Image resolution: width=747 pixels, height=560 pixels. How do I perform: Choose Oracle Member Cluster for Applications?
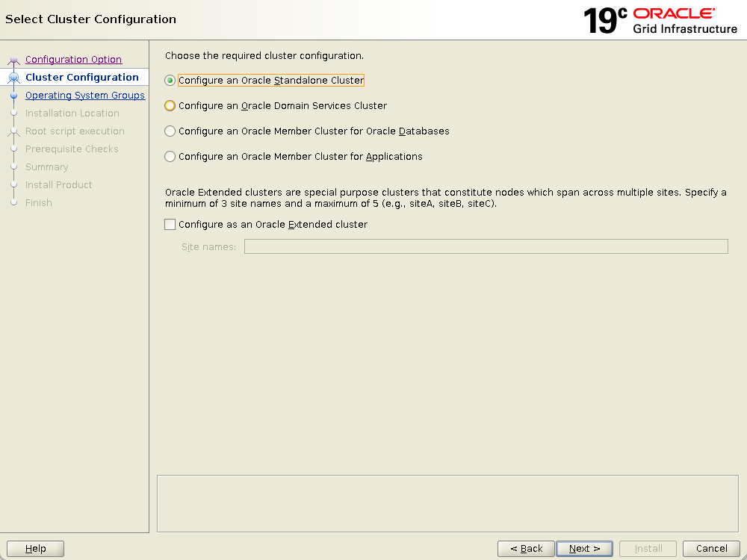[x=170, y=157]
